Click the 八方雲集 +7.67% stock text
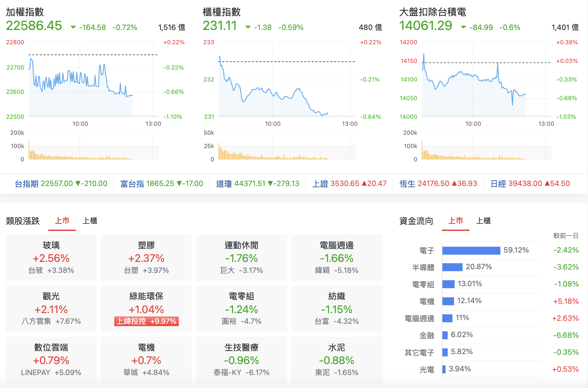The image size is (588, 388). [x=51, y=321]
